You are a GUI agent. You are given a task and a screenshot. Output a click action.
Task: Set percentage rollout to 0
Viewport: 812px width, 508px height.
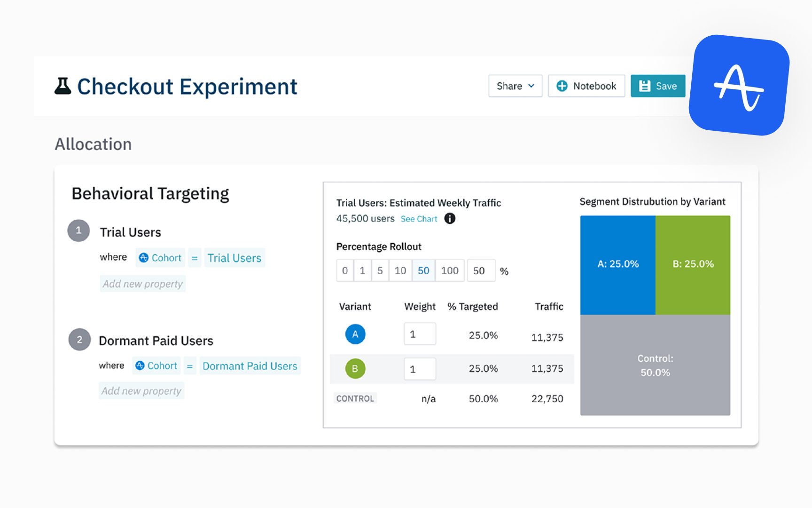coord(345,270)
